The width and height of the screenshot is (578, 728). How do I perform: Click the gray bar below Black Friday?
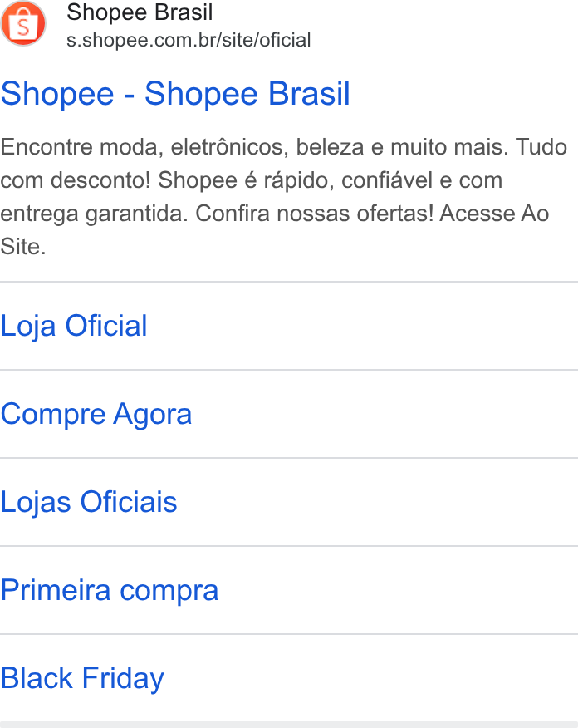[289, 725]
